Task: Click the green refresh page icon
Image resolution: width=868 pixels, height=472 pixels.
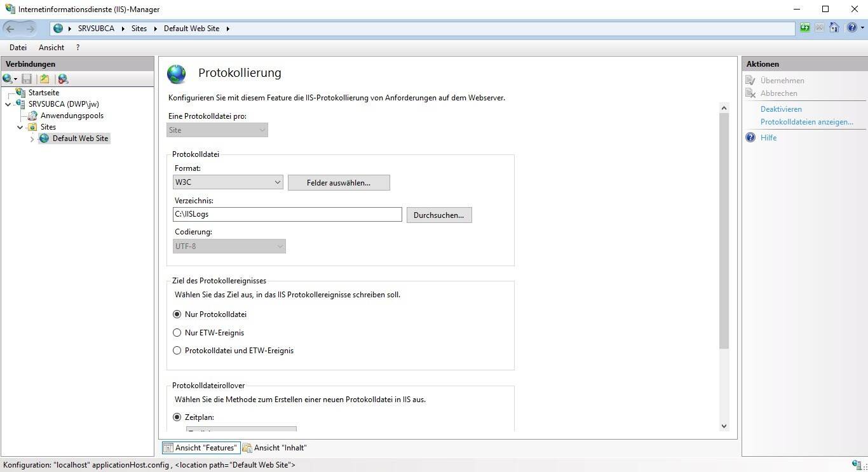Action: point(805,28)
